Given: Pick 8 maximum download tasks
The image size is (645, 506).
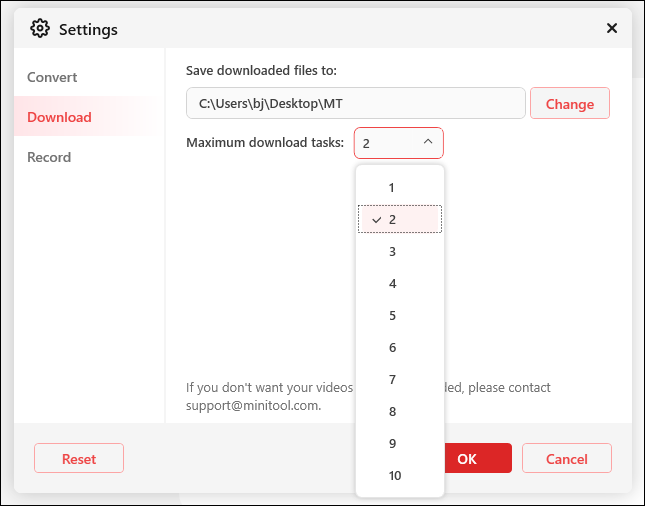Looking at the screenshot, I should tap(399, 411).
